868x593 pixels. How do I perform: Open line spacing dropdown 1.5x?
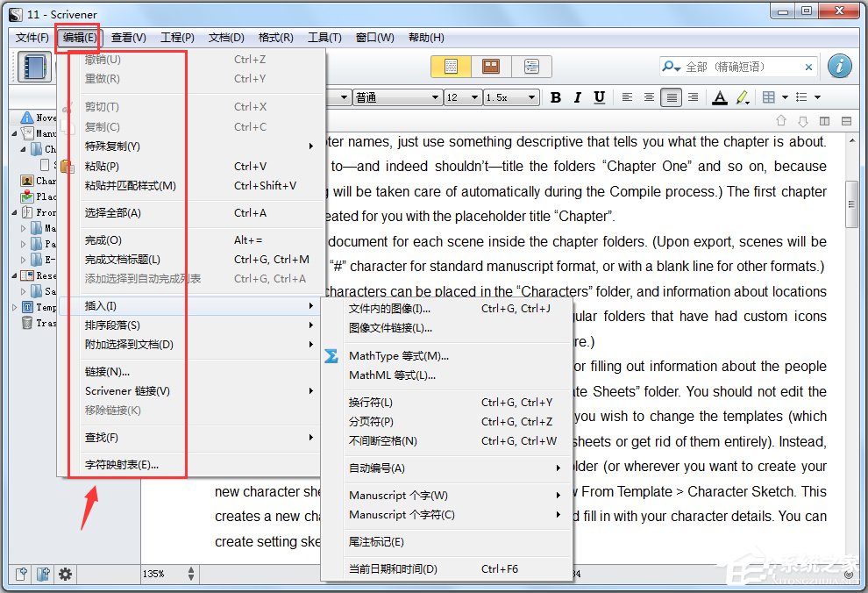pos(511,97)
